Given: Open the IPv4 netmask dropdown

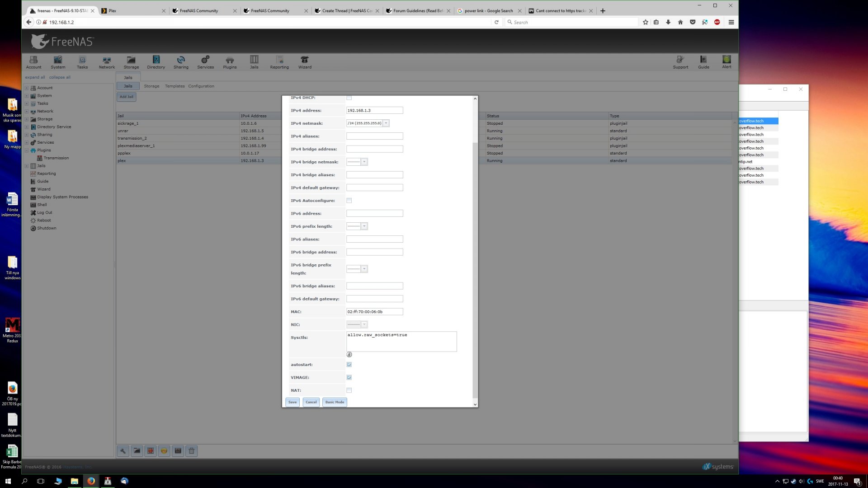Looking at the screenshot, I should pos(386,123).
